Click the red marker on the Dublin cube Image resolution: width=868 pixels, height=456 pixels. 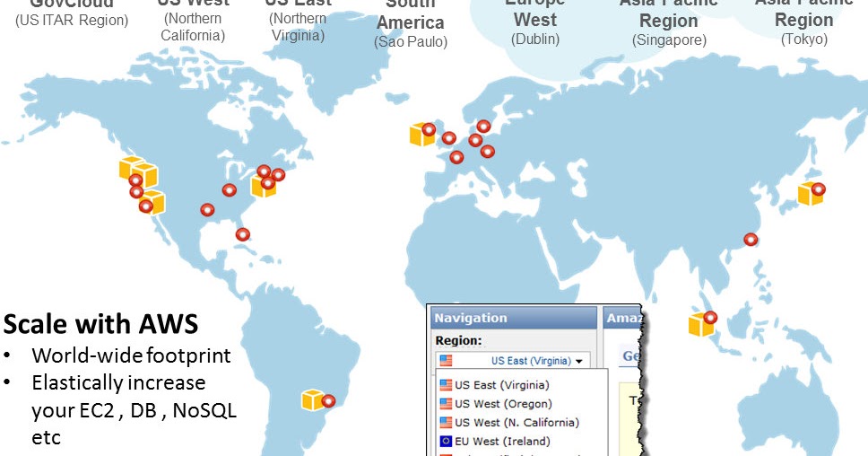click(x=429, y=130)
